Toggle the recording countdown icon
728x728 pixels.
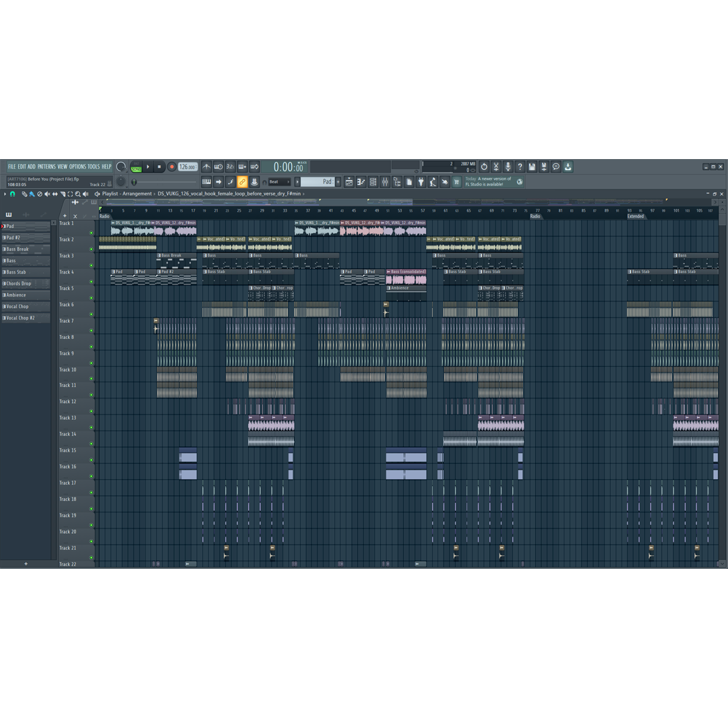(x=231, y=166)
